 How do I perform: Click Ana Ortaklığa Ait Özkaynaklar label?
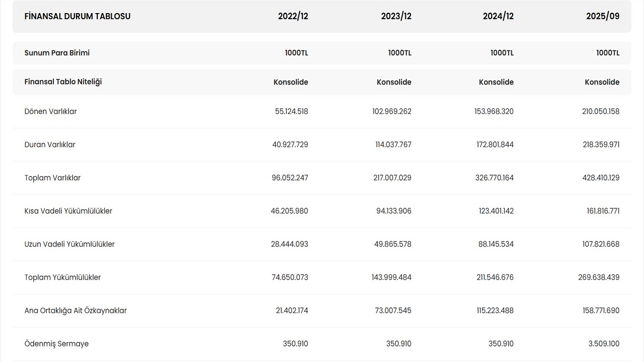coord(75,311)
